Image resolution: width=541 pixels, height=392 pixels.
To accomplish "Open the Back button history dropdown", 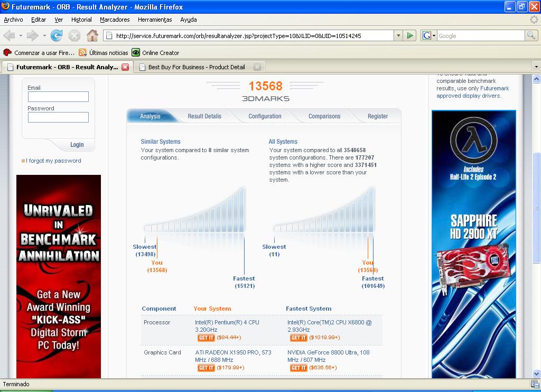I will [x=21, y=35].
